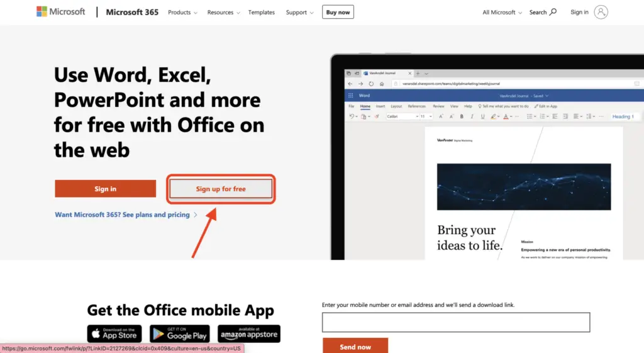
Task: Click Edit in App in Word preview
Action: [x=545, y=106]
